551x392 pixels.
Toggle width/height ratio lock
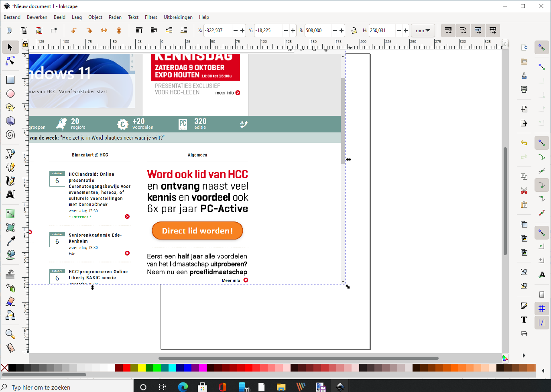click(354, 30)
